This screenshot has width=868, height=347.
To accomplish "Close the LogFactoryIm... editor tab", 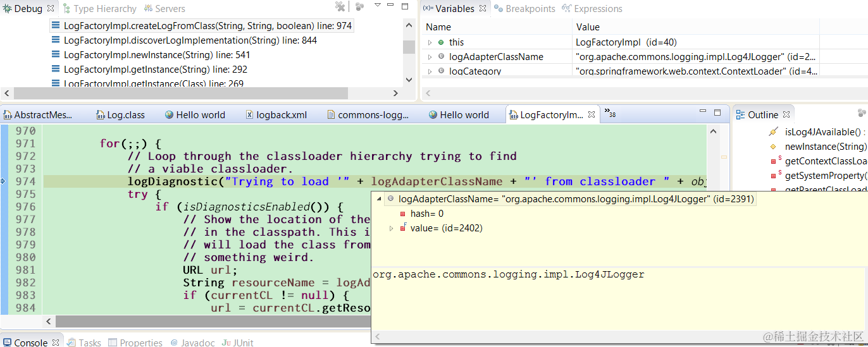I will point(592,115).
